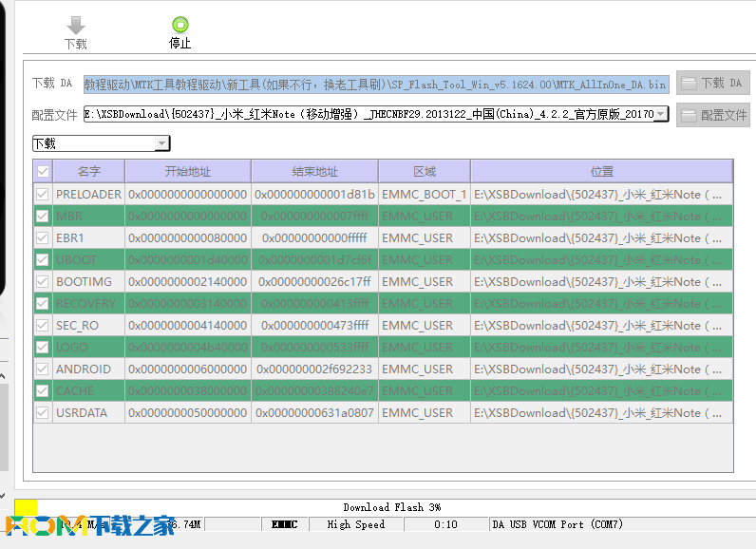
Task: Click DA USB VCOM Port (COM7) status
Action: pyautogui.click(x=558, y=524)
